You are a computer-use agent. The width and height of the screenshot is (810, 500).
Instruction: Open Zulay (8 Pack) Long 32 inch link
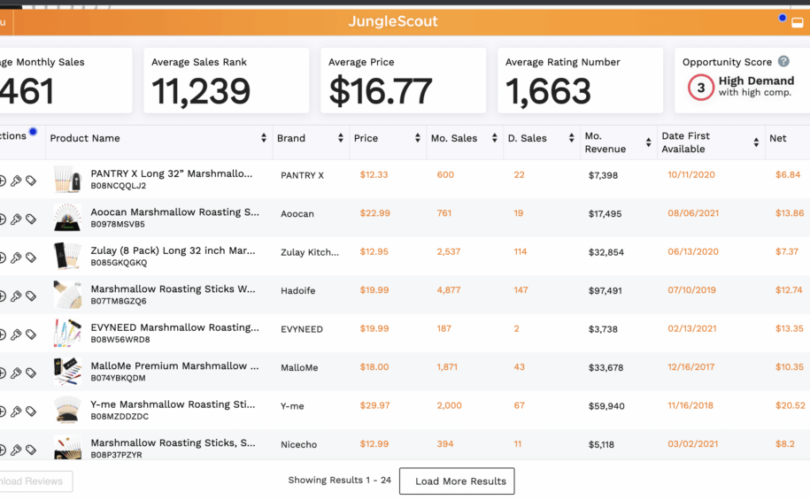click(173, 251)
